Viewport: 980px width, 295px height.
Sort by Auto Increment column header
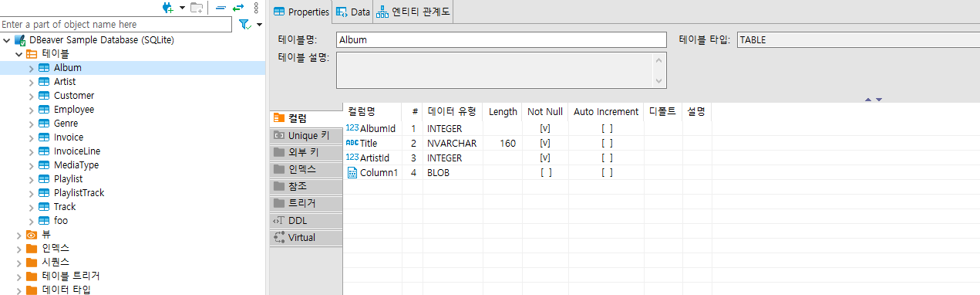tap(606, 111)
